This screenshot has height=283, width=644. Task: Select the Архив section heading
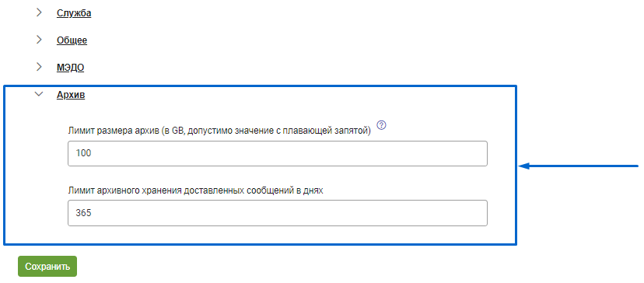click(x=71, y=95)
